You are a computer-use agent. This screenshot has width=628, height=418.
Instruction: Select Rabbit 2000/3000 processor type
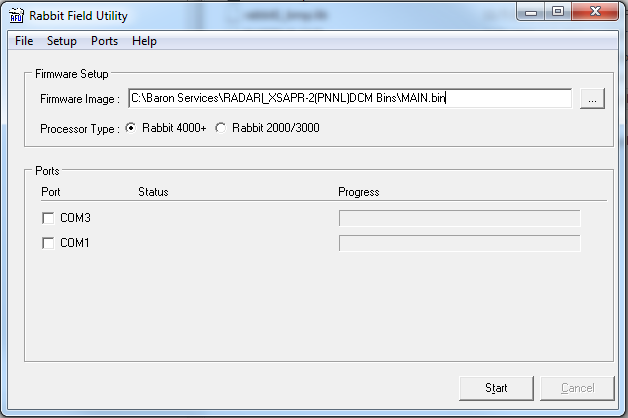coord(222,128)
